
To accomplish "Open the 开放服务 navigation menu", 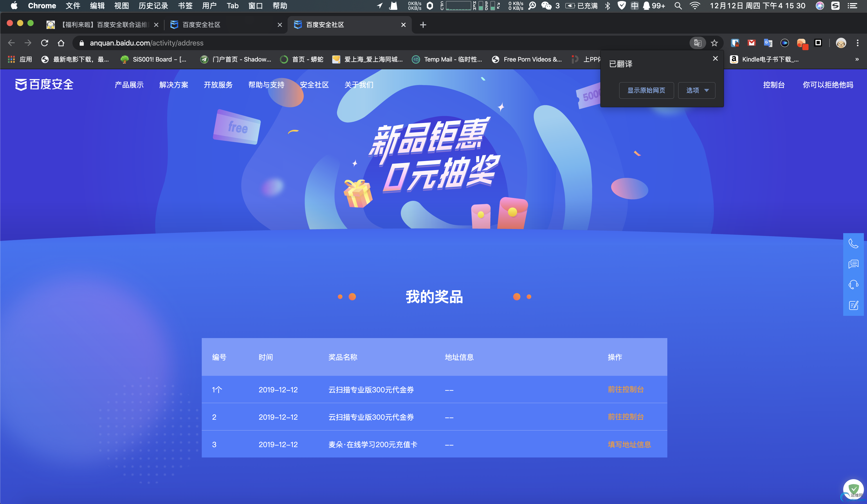I will [x=218, y=85].
